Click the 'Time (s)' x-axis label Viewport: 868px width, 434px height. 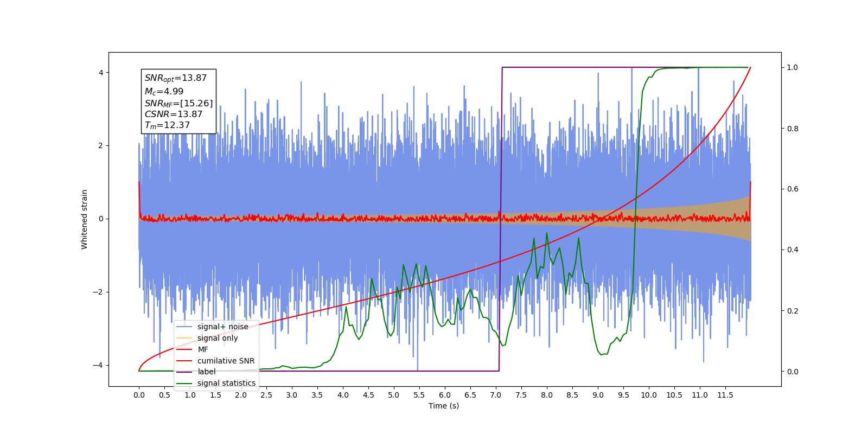(444, 406)
